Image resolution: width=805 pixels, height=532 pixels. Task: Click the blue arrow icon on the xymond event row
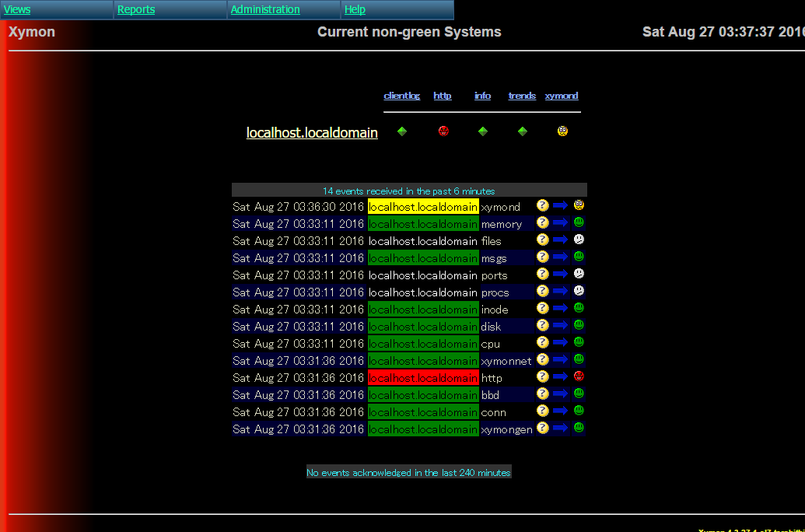(560, 205)
